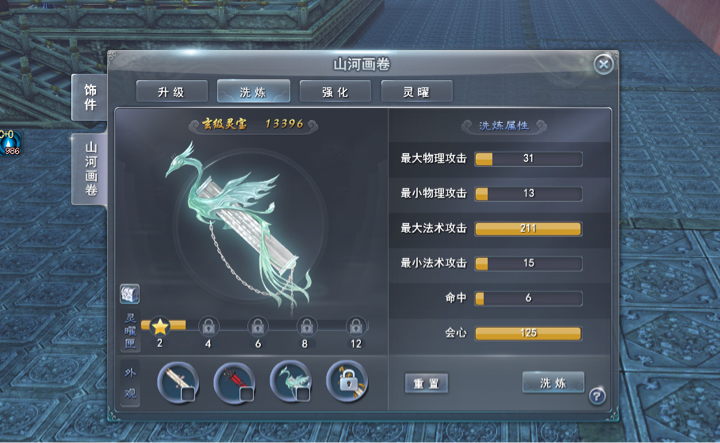Open the small chest icon above 灵曜匣

[130, 294]
